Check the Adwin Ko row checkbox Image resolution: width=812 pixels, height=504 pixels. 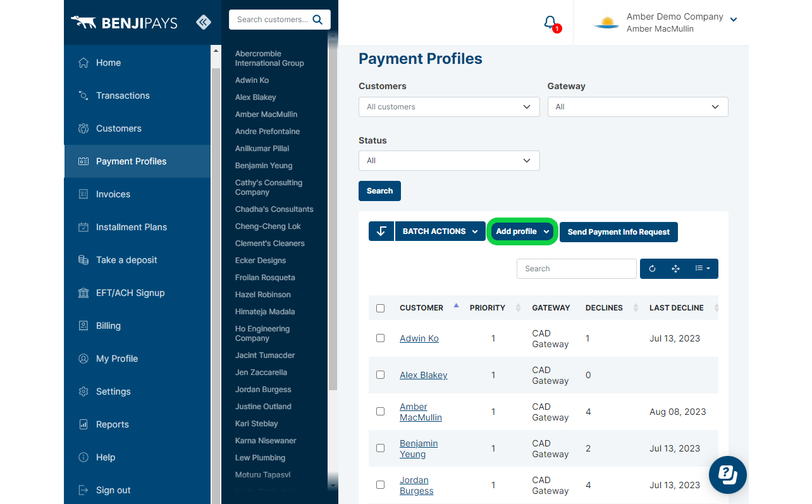(x=380, y=338)
